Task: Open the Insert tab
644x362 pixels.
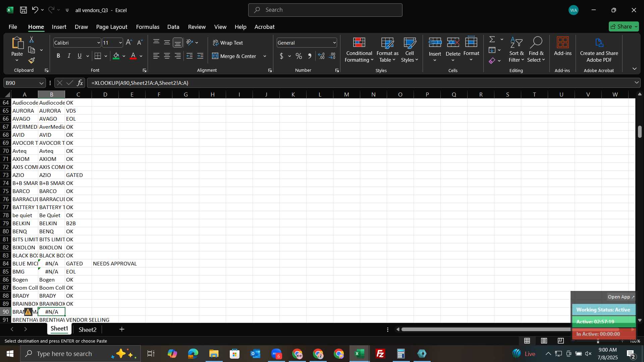Action: (59, 27)
